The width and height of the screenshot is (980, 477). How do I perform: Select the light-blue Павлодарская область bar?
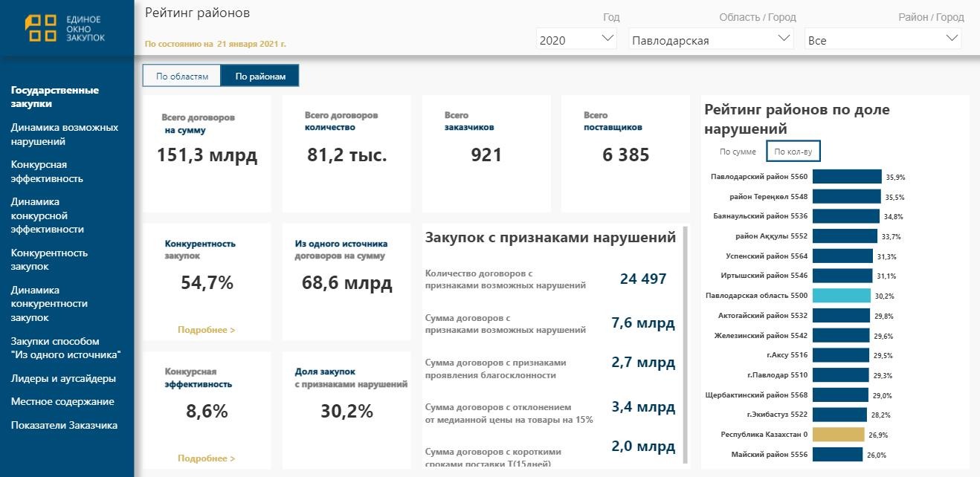[841, 296]
